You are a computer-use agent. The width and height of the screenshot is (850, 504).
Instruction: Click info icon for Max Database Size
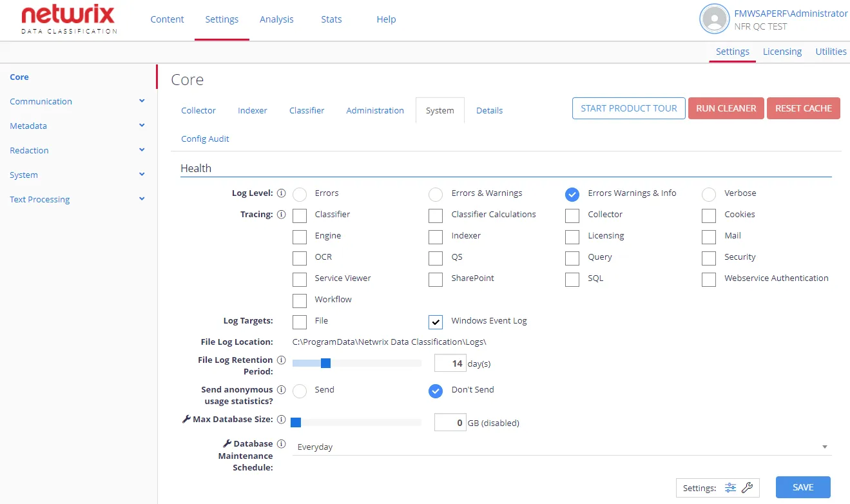coord(281,420)
